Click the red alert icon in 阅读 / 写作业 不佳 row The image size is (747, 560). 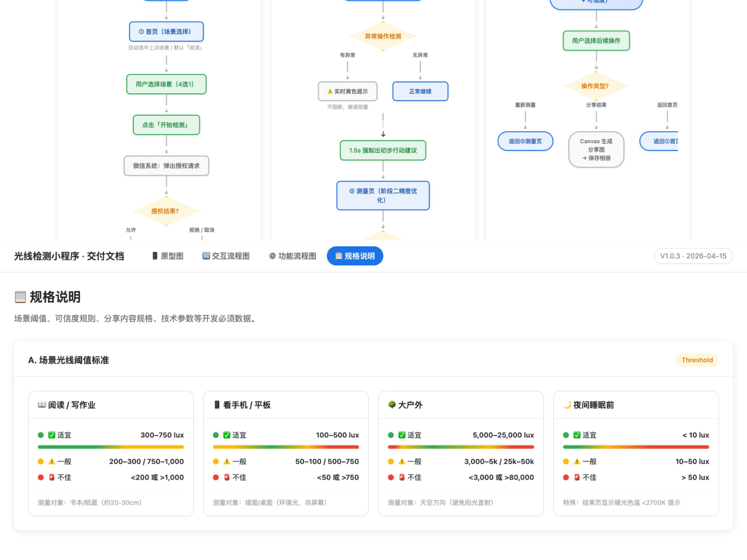[52, 477]
